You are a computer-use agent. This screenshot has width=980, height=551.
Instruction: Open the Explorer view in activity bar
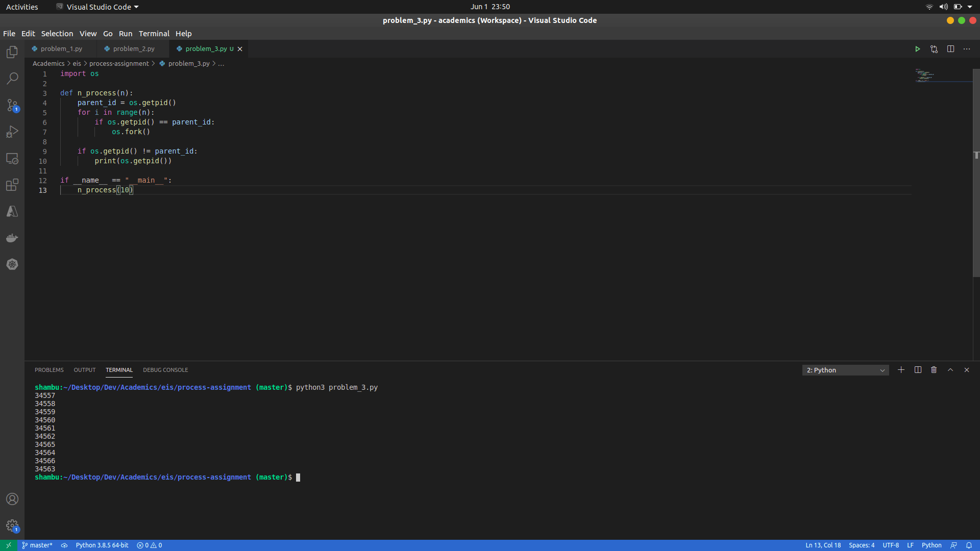point(12,52)
